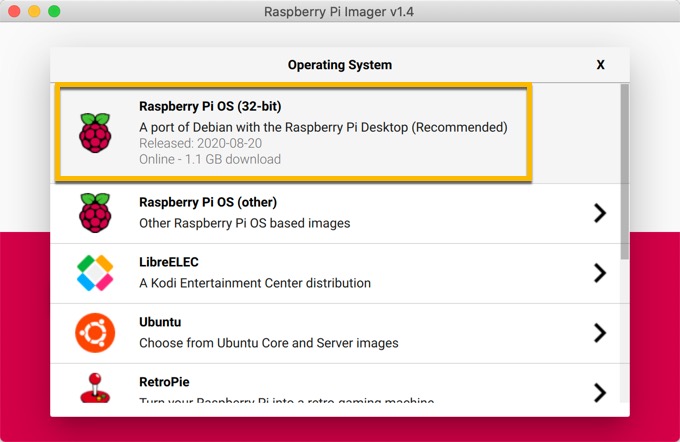The image size is (680, 442).
Task: Expand the LibreELEC chevron arrow
Action: [x=600, y=273]
